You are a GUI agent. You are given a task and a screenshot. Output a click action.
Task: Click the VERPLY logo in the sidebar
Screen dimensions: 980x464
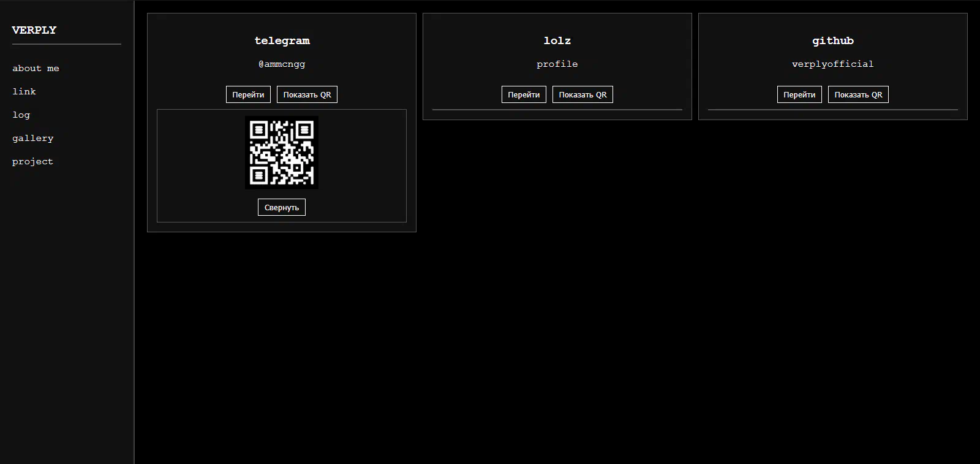[x=34, y=30]
